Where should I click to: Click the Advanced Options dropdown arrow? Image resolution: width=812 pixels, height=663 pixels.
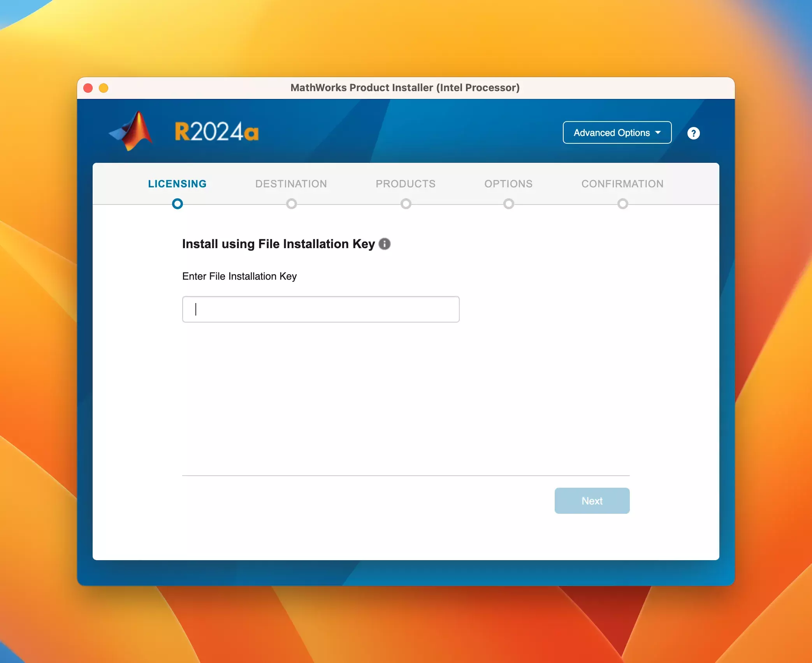click(658, 132)
